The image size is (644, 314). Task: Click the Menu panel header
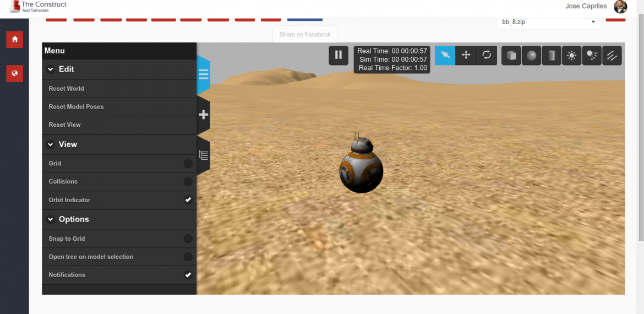(119, 51)
